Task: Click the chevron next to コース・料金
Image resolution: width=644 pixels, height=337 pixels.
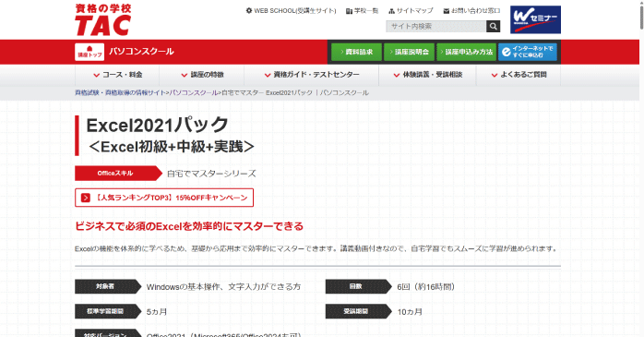Action: point(97,75)
